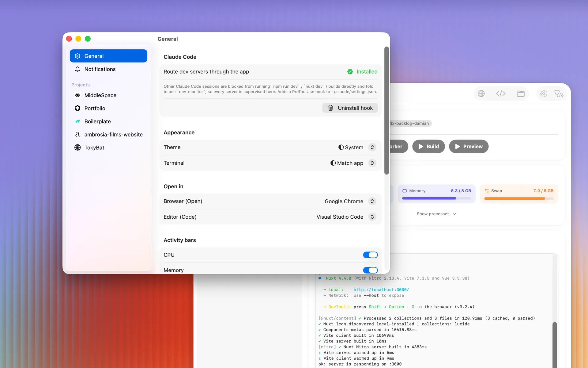This screenshot has width=588, height=368.
Task: Click the Memory usage bar in the background window
Action: coord(436,198)
